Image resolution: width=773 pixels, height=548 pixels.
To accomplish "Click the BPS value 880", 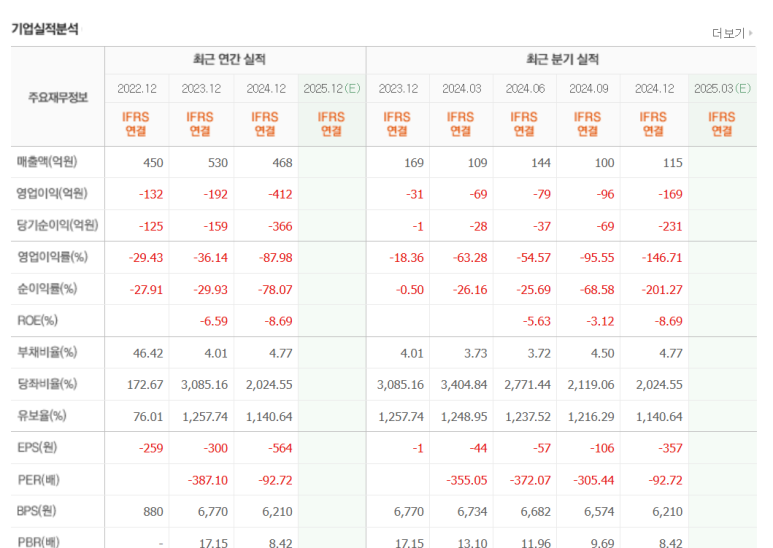I will point(153,512).
